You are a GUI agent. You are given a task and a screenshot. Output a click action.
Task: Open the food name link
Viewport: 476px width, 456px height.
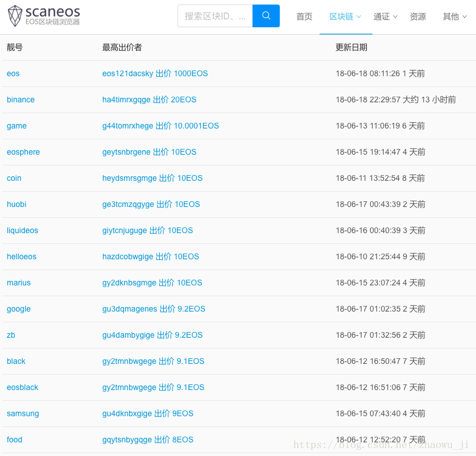pyautogui.click(x=14, y=440)
